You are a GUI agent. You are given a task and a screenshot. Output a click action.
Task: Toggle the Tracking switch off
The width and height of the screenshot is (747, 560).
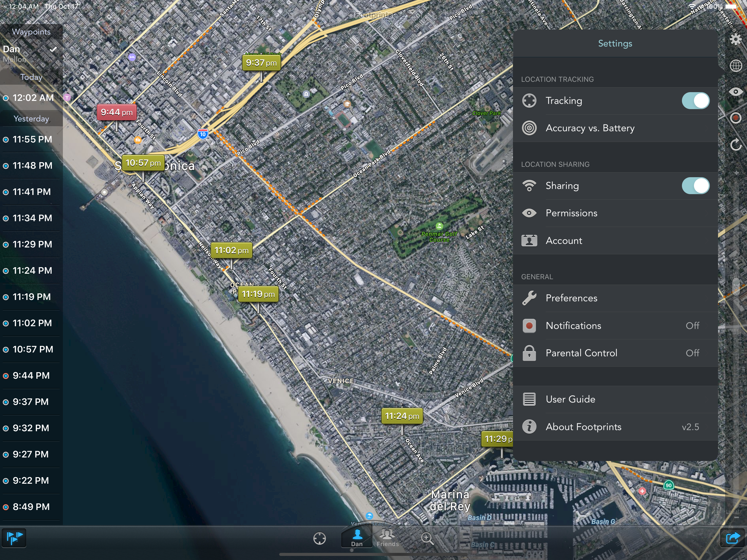(695, 101)
